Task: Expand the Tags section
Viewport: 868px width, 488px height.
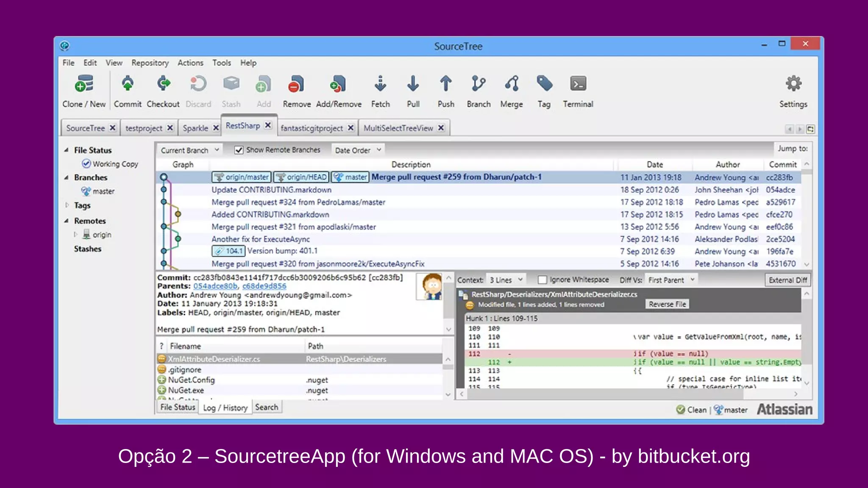Action: coord(67,205)
